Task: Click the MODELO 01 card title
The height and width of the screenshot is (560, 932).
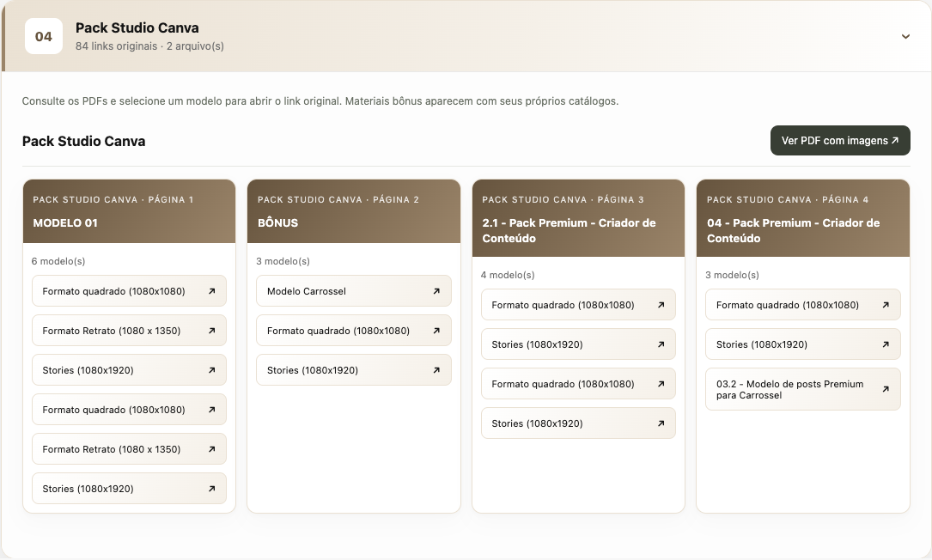Action: coord(65,223)
